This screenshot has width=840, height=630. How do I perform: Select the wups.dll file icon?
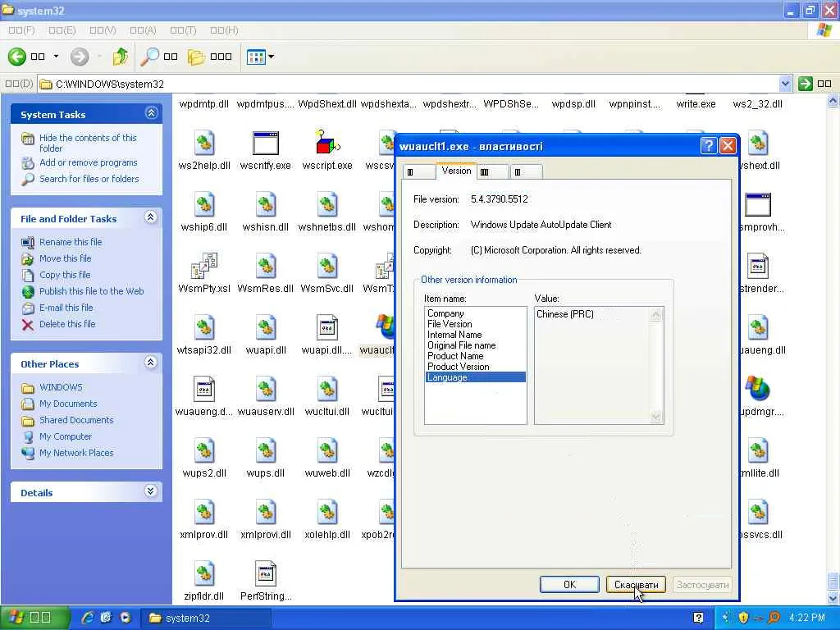click(266, 451)
